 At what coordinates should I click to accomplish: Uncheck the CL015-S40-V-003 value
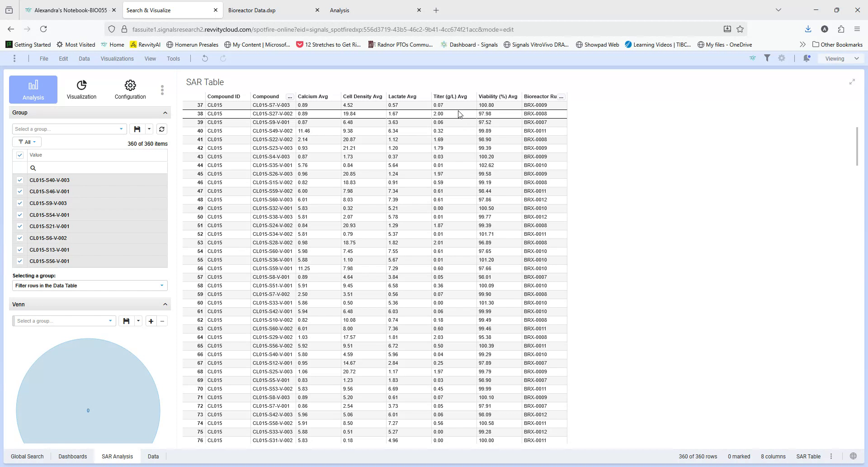pyautogui.click(x=20, y=180)
